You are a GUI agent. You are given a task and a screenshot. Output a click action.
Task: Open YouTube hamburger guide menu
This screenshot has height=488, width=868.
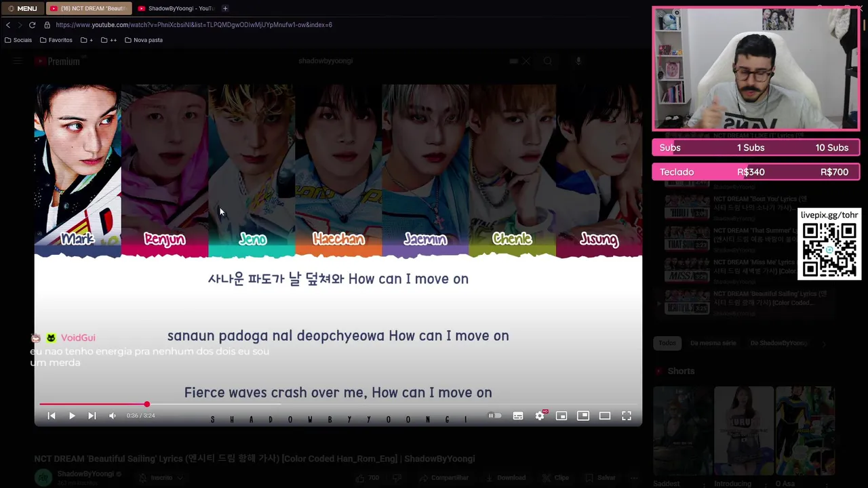[18, 61]
